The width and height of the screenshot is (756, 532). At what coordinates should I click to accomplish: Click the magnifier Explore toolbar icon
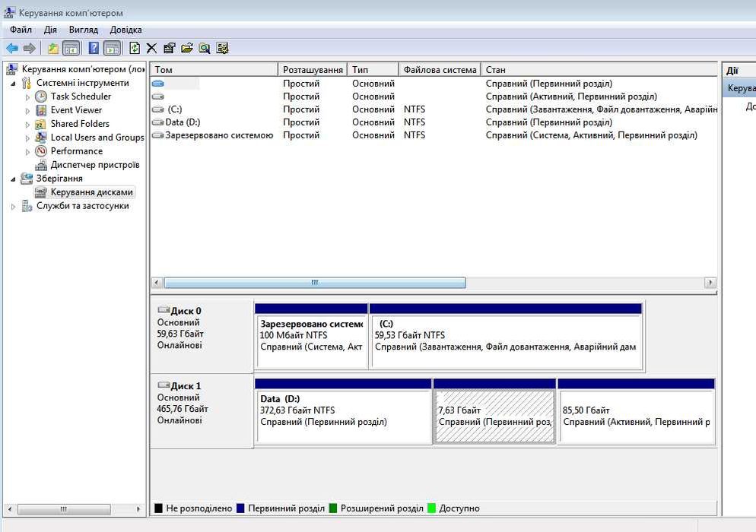click(x=205, y=48)
